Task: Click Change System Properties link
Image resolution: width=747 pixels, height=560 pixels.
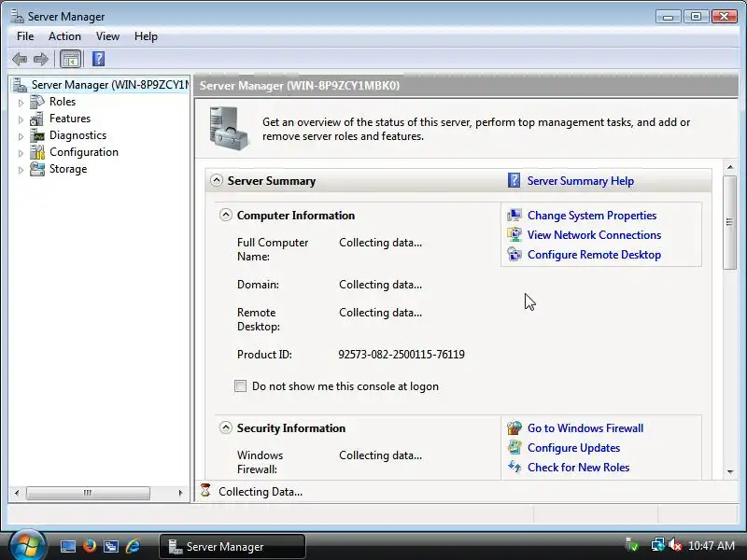Action: point(592,216)
